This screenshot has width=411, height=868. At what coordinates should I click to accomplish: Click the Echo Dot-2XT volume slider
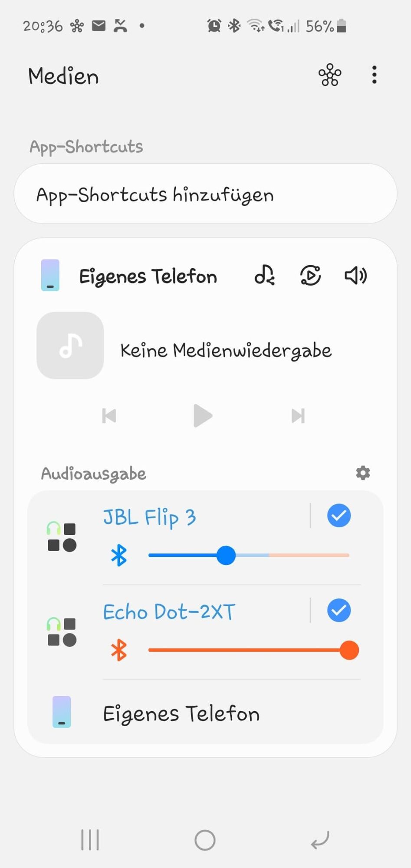(x=253, y=650)
